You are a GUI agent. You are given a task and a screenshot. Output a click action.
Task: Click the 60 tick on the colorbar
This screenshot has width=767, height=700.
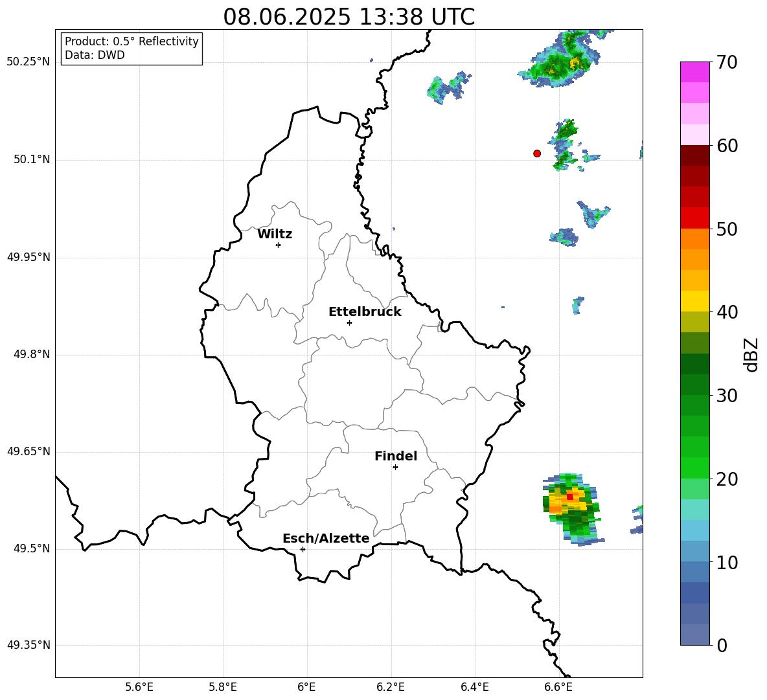[x=727, y=146]
